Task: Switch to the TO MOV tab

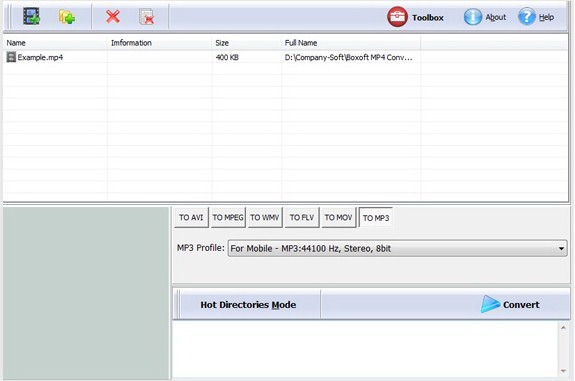Action: click(338, 217)
